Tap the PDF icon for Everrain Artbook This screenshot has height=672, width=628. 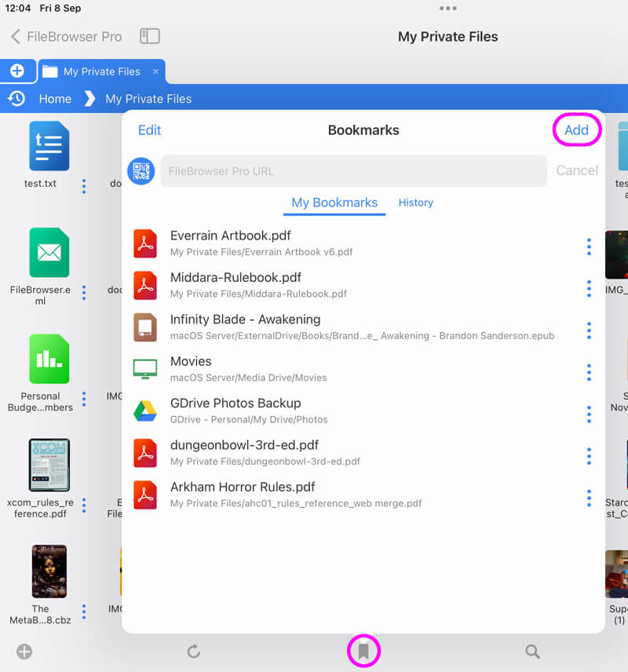[x=145, y=243]
